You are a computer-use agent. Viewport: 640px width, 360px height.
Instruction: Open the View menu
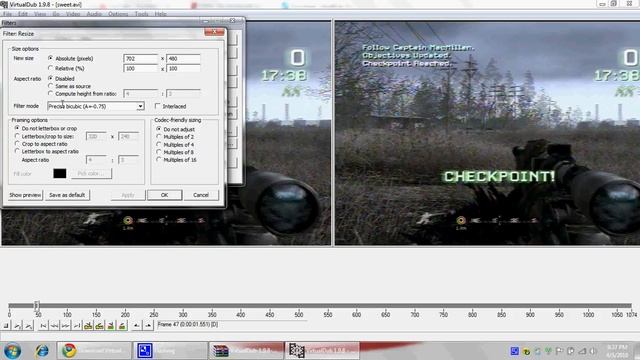[40, 14]
